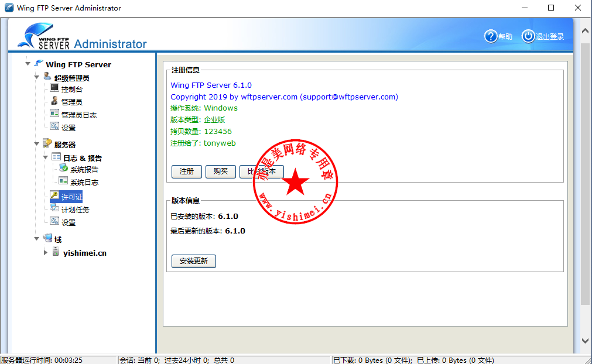Open help via the 帮助 question mark icon
Screen dimensions: 592x364
(x=491, y=36)
